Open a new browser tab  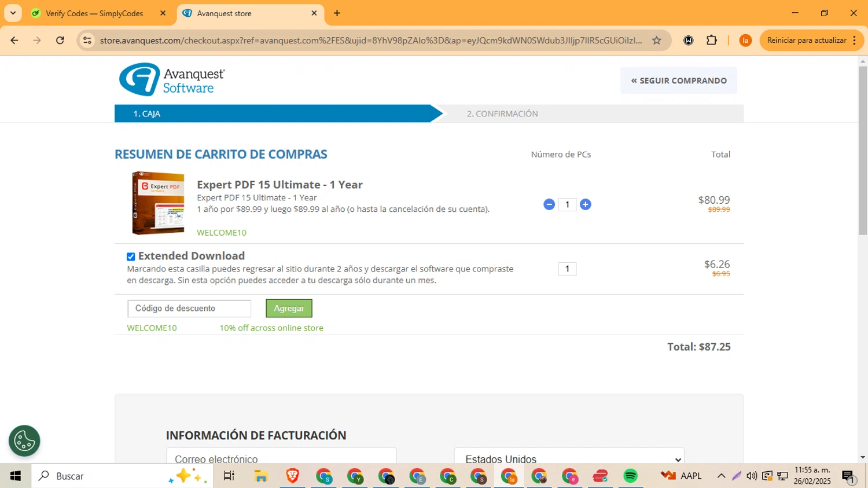point(337,13)
